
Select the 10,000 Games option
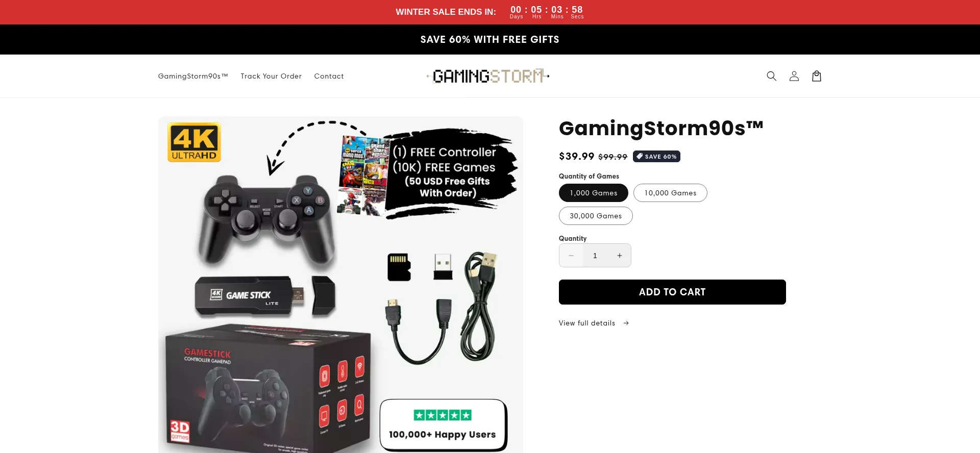click(x=670, y=193)
